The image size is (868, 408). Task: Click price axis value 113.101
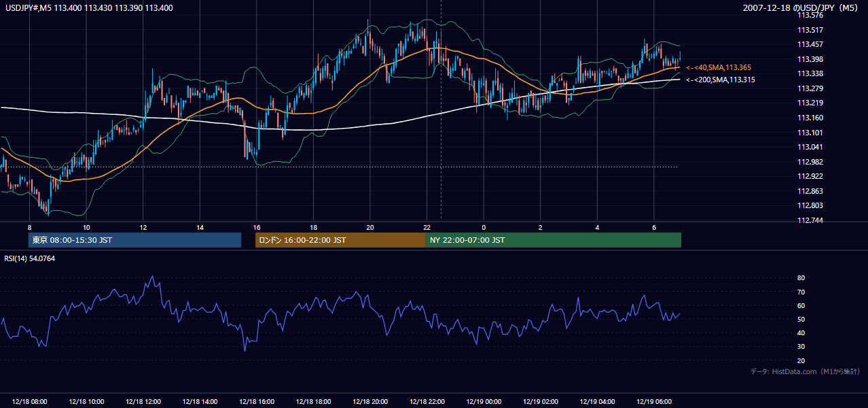click(x=810, y=133)
